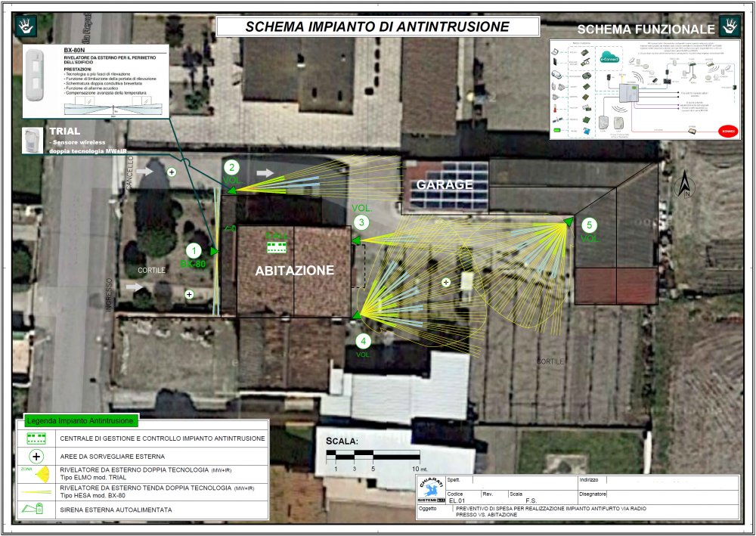Click the TRIAL wireless sensor product image
The width and height of the screenshot is (756, 536).
coord(33,141)
